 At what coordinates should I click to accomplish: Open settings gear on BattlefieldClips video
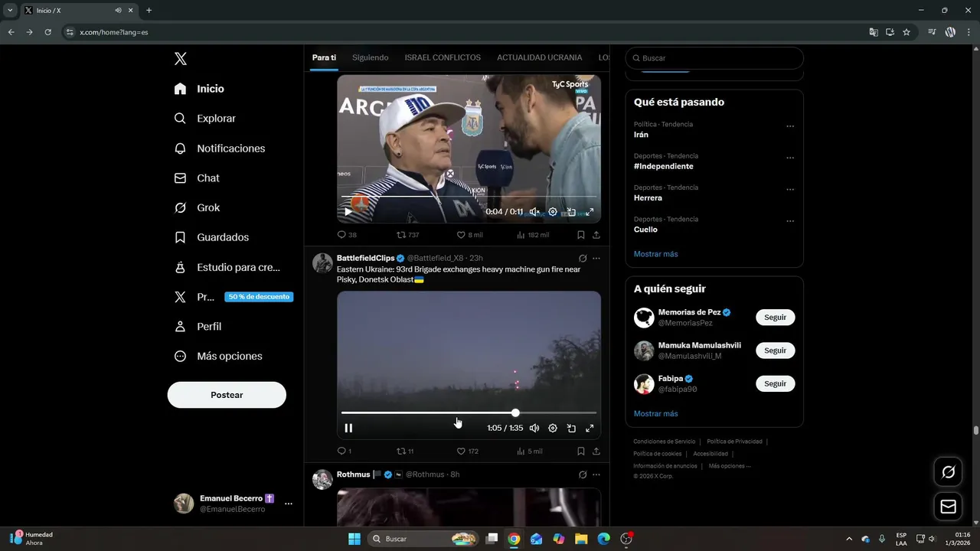click(x=553, y=429)
